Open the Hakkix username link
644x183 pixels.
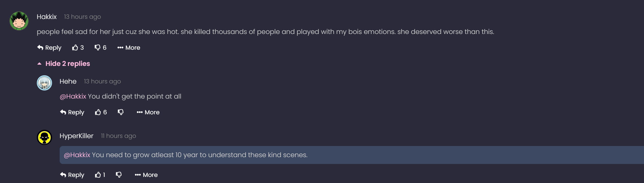[x=47, y=17]
